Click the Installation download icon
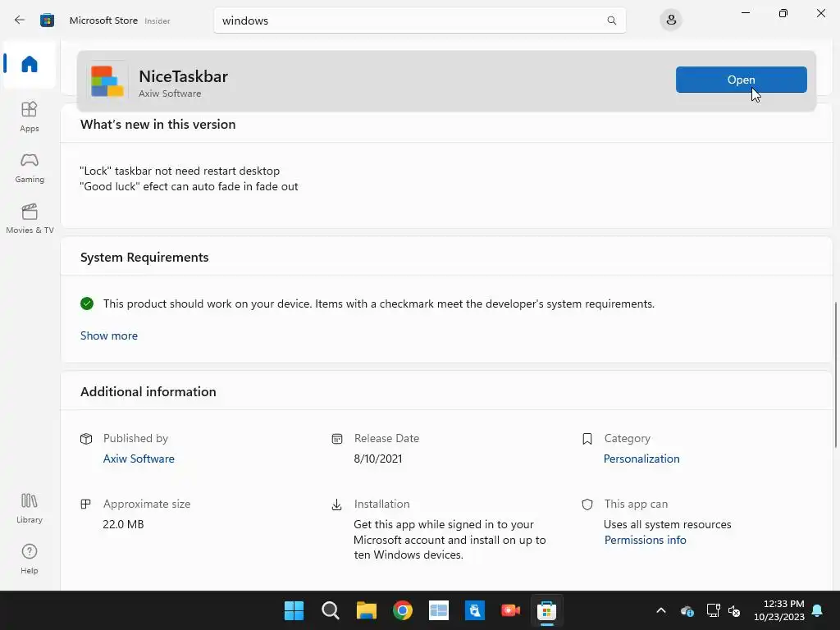The height and width of the screenshot is (630, 840). click(x=336, y=504)
